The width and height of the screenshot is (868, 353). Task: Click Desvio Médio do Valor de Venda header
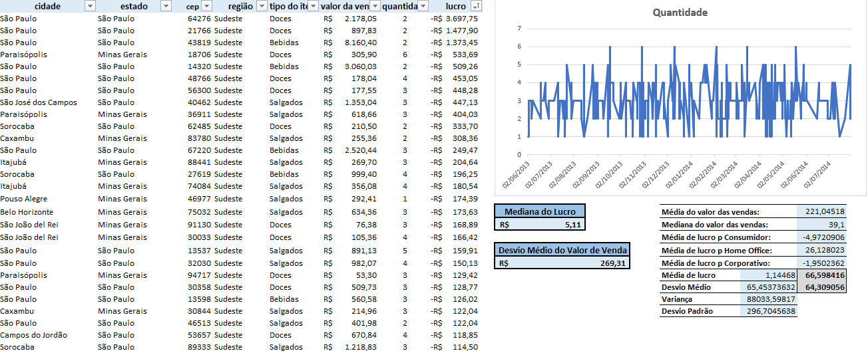tap(561, 250)
